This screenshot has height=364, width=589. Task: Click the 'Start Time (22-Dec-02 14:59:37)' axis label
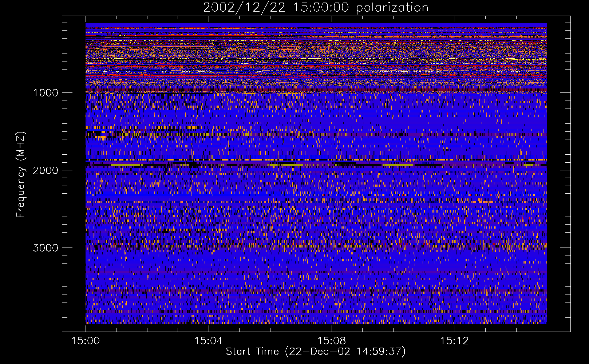pos(316,352)
